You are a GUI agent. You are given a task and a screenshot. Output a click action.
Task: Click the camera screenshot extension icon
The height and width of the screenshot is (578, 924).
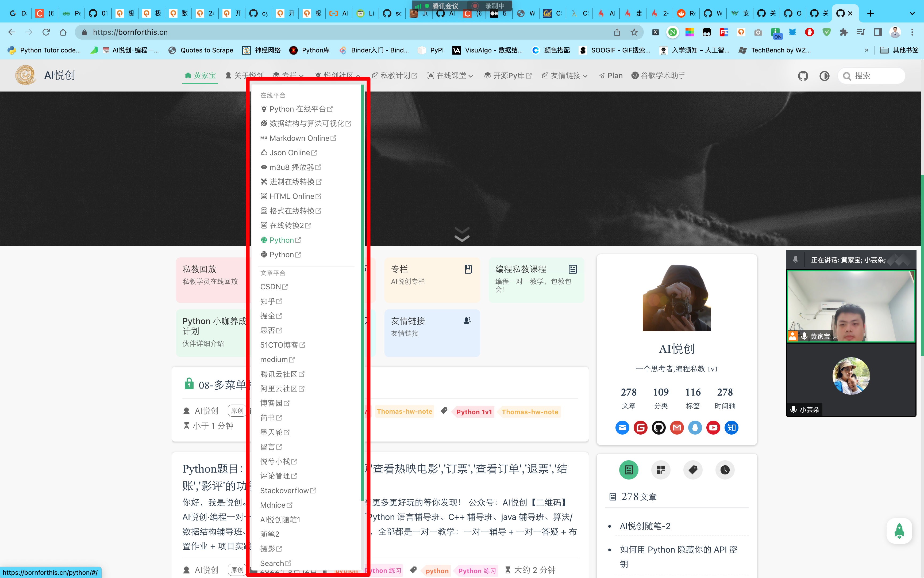tap(758, 32)
